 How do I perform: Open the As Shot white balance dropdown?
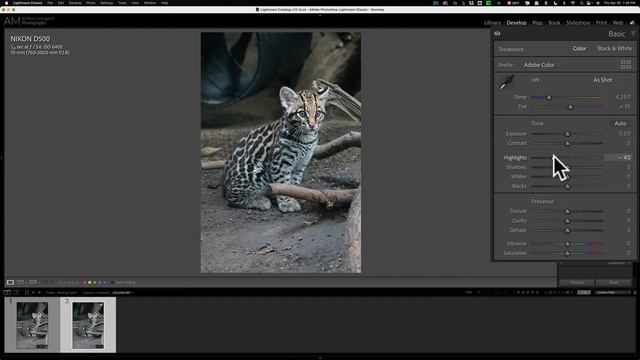pos(605,80)
